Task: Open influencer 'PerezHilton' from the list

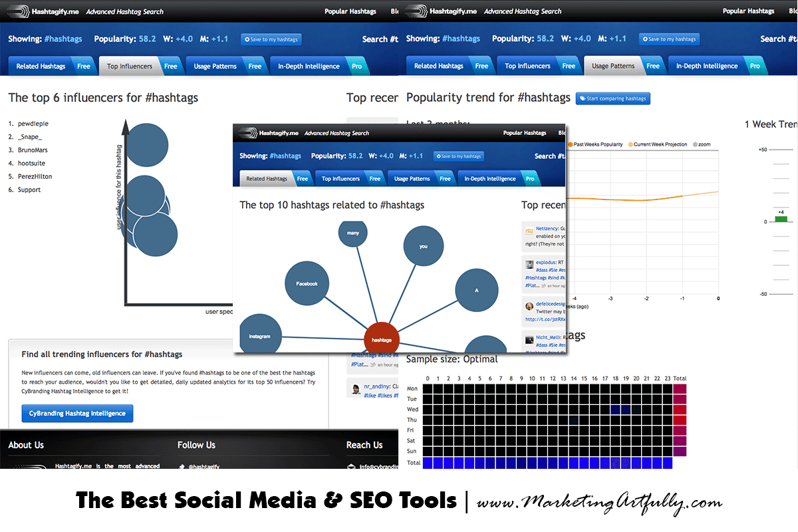Action: tap(35, 177)
